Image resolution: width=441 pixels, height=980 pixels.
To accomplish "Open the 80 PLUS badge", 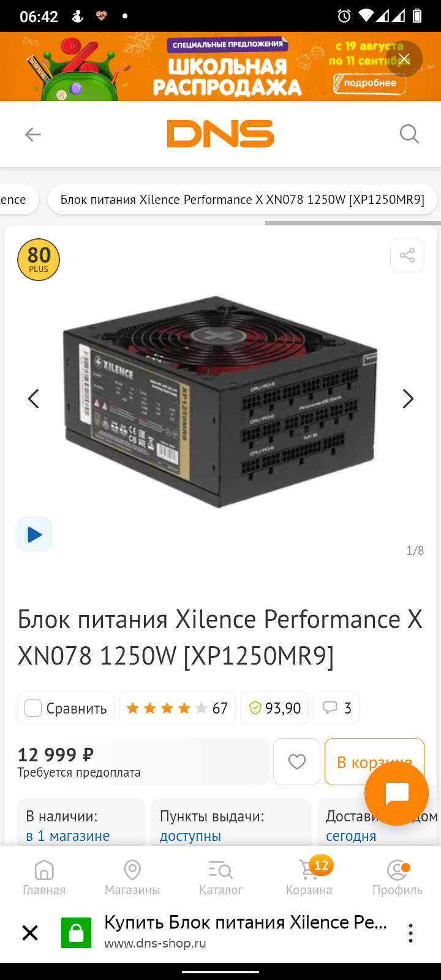I will tap(39, 260).
